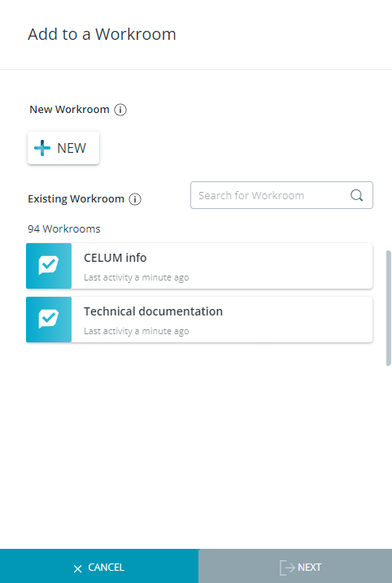Click the workroom list vertical scrollbar
Image resolution: width=392 pixels, height=583 pixels.
(x=389, y=308)
